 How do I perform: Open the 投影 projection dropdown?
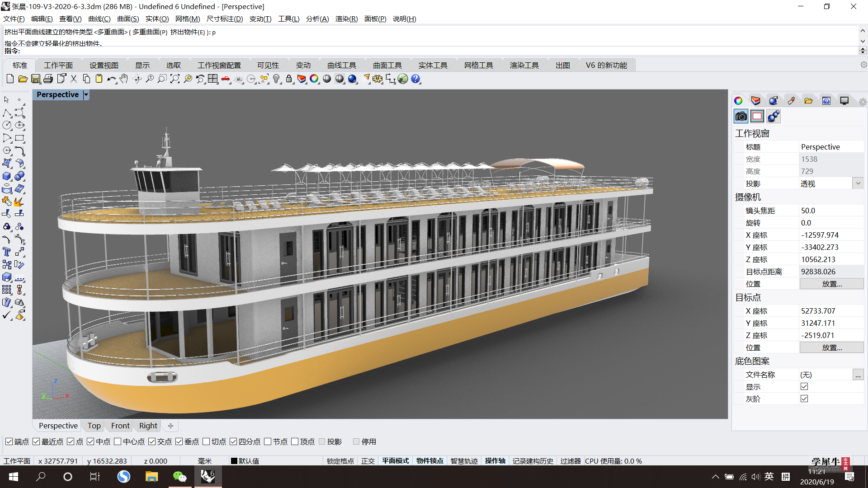coord(858,183)
